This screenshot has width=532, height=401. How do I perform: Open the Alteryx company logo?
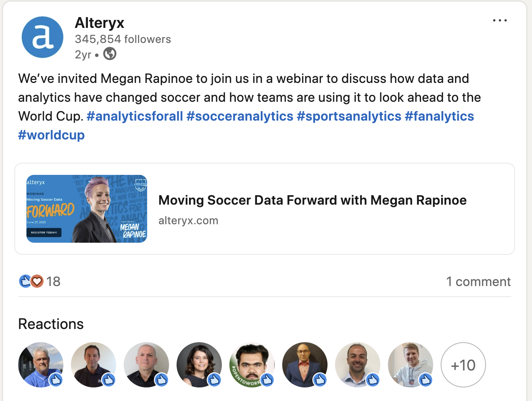coord(42,37)
